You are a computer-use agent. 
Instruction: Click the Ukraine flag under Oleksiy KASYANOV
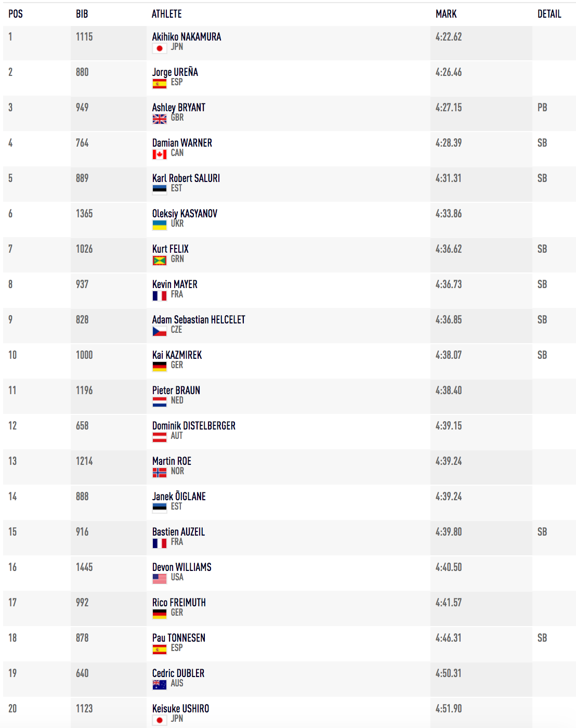click(x=160, y=225)
